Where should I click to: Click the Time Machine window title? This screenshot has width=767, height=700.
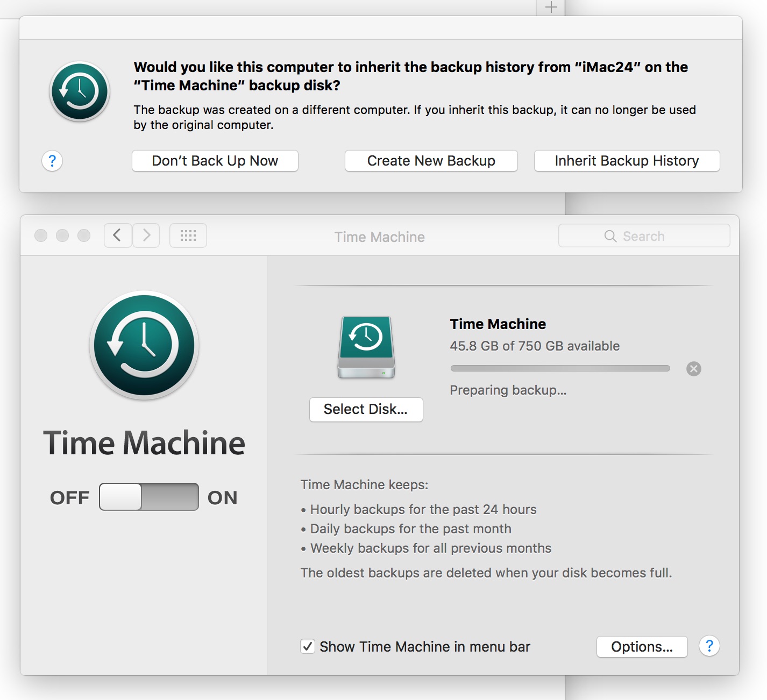pyautogui.click(x=379, y=237)
